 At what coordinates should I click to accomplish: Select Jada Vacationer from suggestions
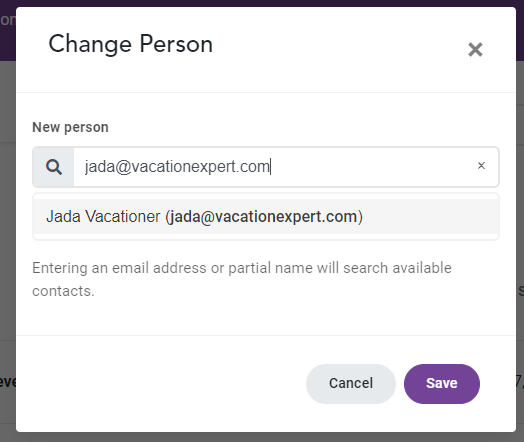click(x=266, y=216)
